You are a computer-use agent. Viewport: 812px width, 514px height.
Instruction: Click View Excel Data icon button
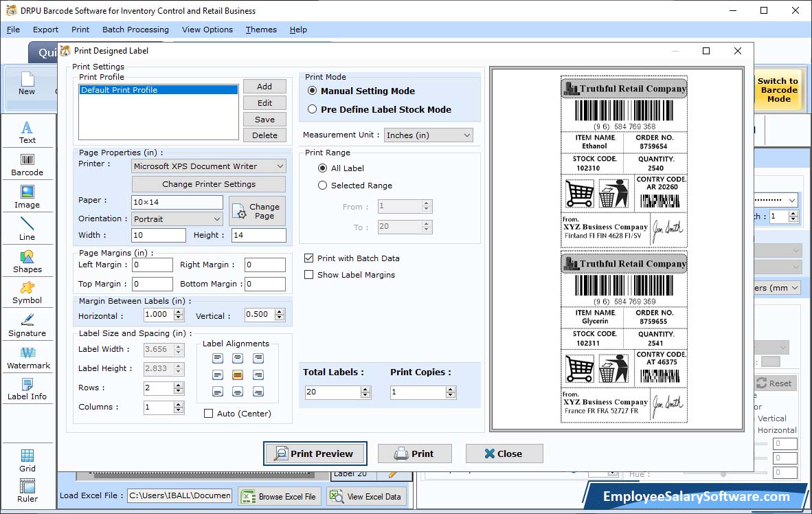(x=366, y=496)
